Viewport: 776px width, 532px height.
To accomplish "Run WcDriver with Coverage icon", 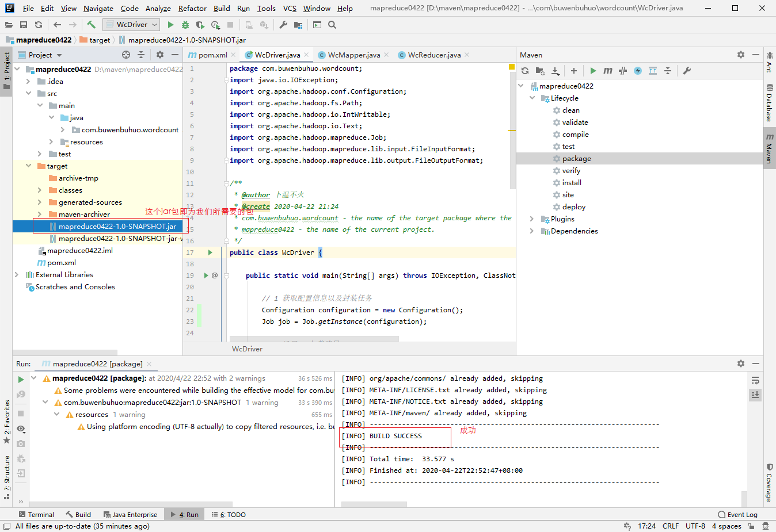I will [x=200, y=25].
